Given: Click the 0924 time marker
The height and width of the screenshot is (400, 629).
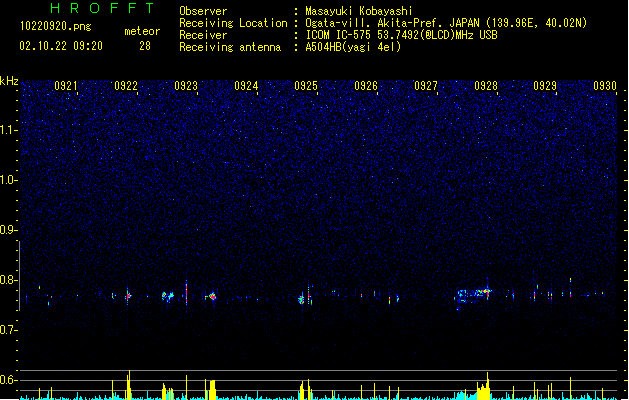Looking at the screenshot, I should (246, 86).
